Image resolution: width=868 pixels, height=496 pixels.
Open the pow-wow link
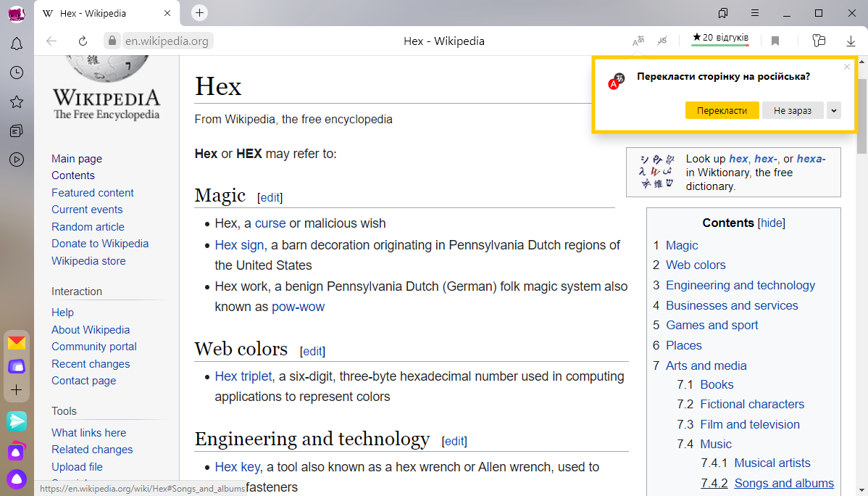[298, 307]
